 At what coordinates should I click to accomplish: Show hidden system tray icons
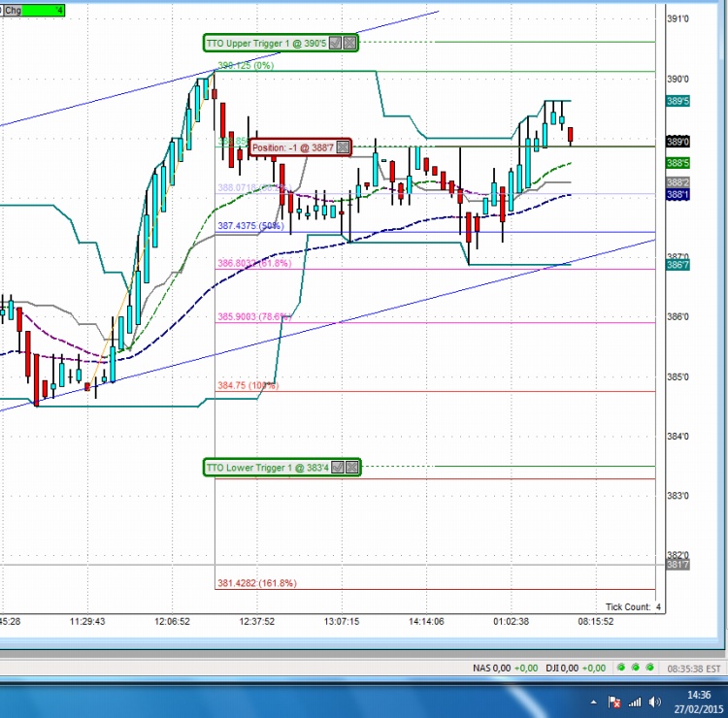[x=593, y=702]
